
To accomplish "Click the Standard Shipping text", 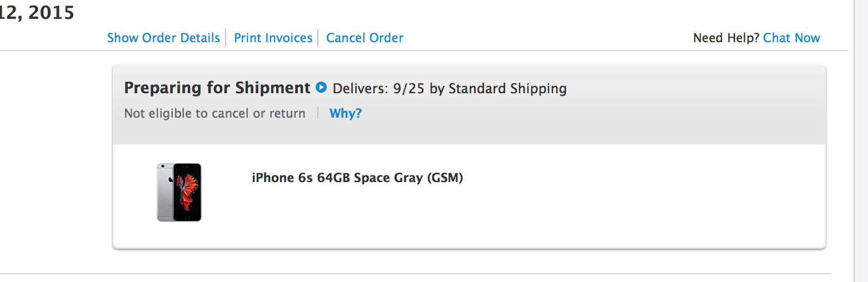I will pos(507,89).
